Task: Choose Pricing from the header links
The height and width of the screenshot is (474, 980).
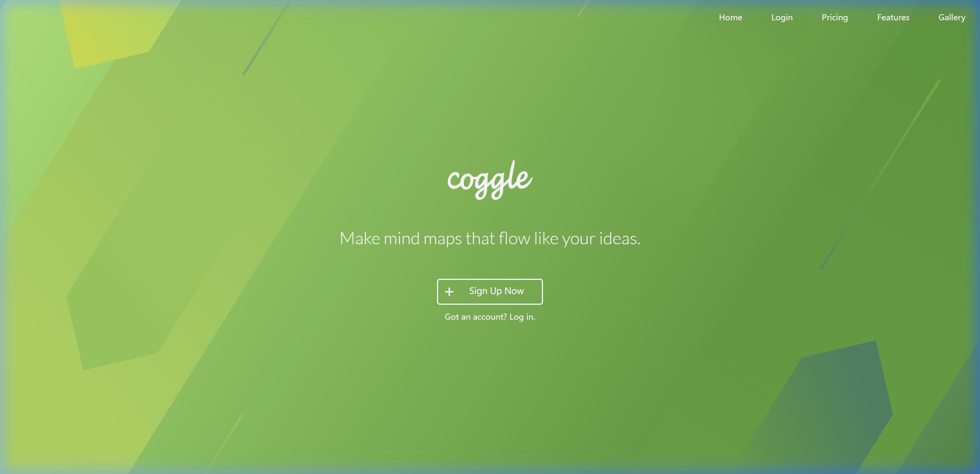Action: point(835,17)
